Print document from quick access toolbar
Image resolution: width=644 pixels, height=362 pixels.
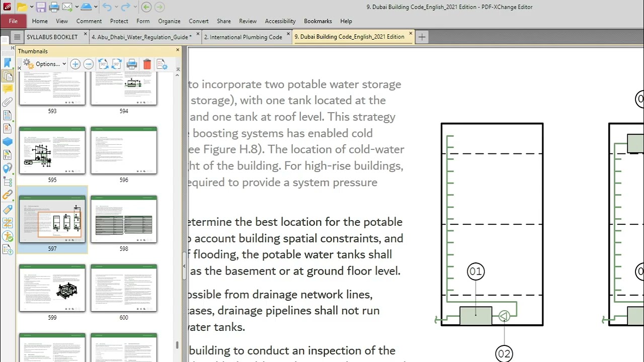click(x=54, y=7)
